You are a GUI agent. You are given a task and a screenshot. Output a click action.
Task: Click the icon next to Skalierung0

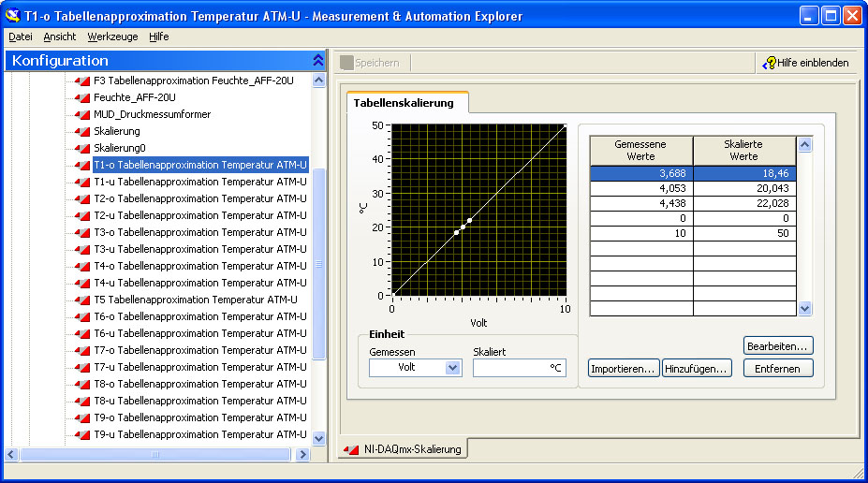coord(81,149)
